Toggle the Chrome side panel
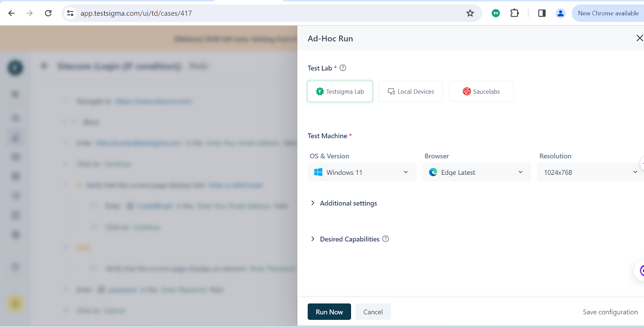This screenshot has width=644, height=327. [x=542, y=13]
